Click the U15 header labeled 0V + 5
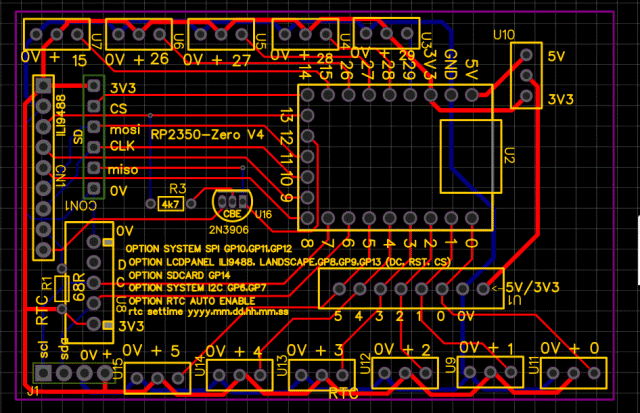The width and height of the screenshot is (640, 413). [157, 376]
